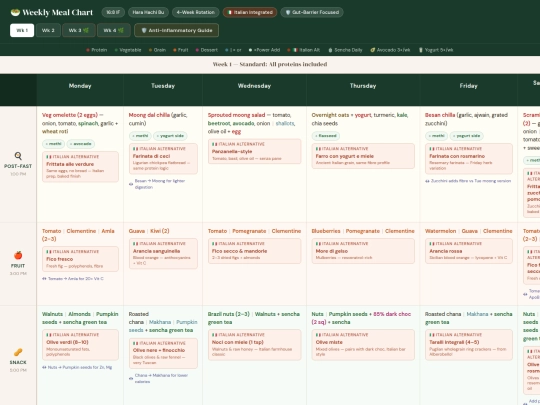540x405 pixels.
Task: Open the Wk 3 tab
Action: (79, 30)
